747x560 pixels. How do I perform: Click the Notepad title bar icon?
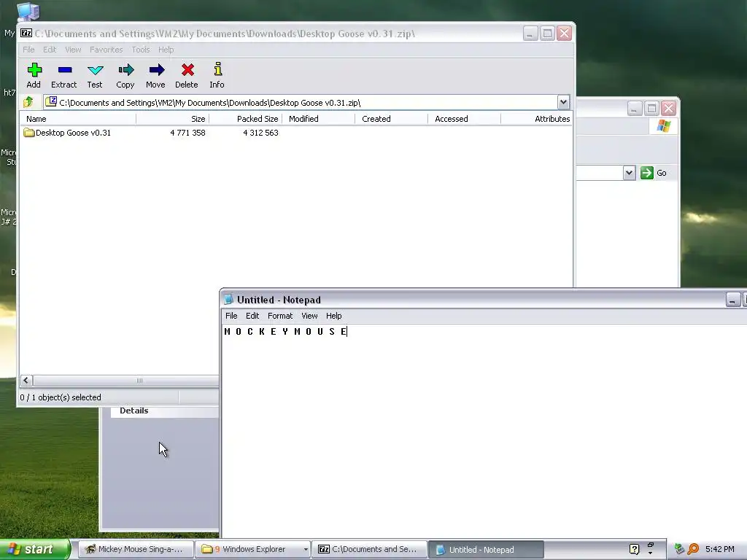(x=228, y=300)
